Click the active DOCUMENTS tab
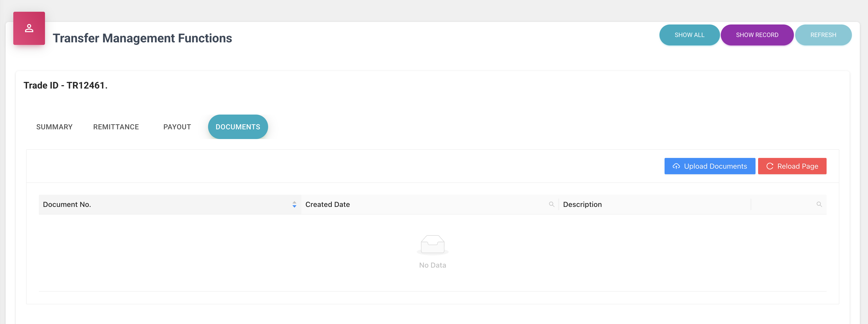This screenshot has height=324, width=868. [237, 127]
